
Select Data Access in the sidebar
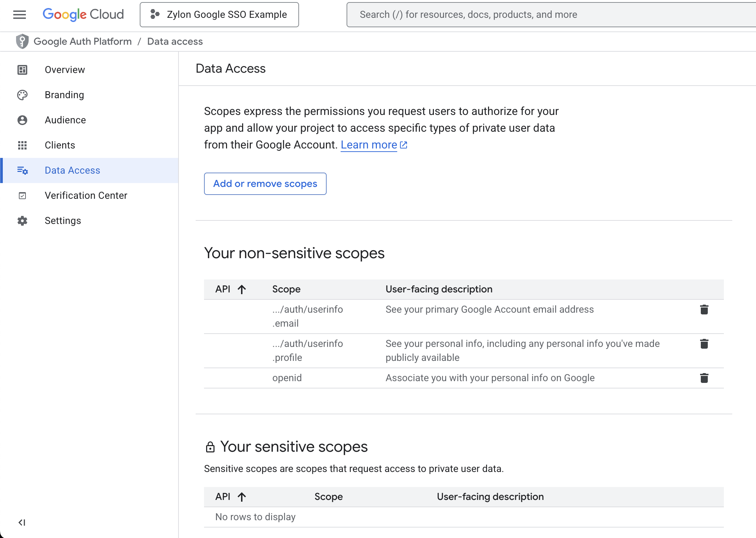pyautogui.click(x=72, y=170)
